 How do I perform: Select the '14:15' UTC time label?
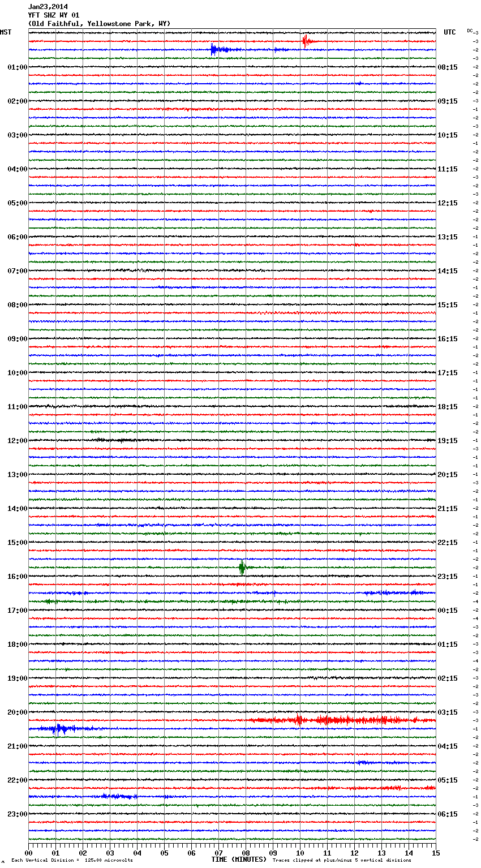point(448,271)
